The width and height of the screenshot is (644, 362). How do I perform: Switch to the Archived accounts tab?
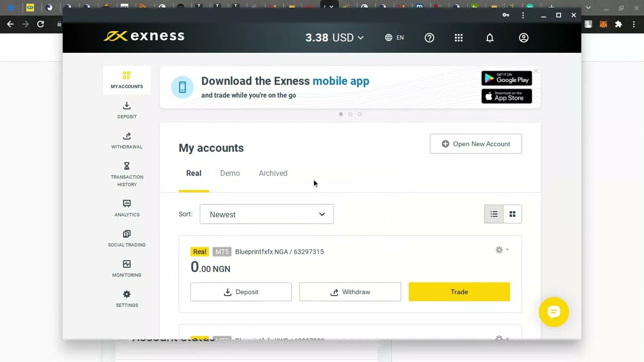coord(273,173)
